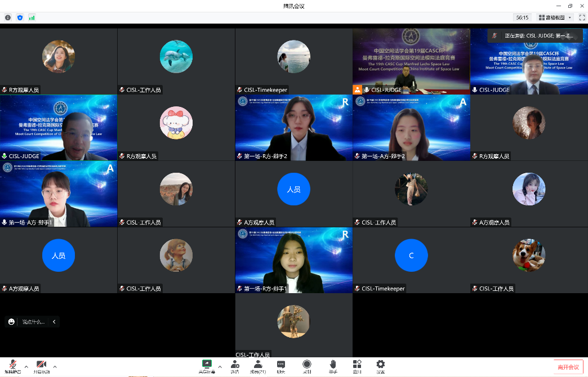Toggle the camera video (开启视频)
This screenshot has width=588, height=377.
[x=41, y=366]
